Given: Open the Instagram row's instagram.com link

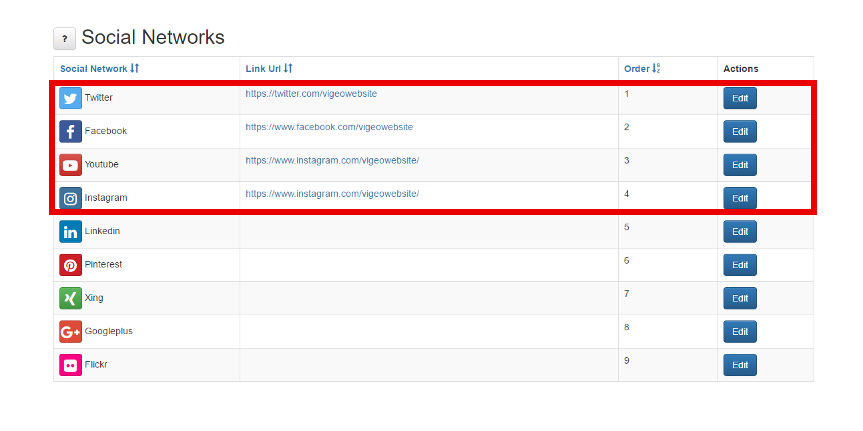Looking at the screenshot, I should coord(332,194).
